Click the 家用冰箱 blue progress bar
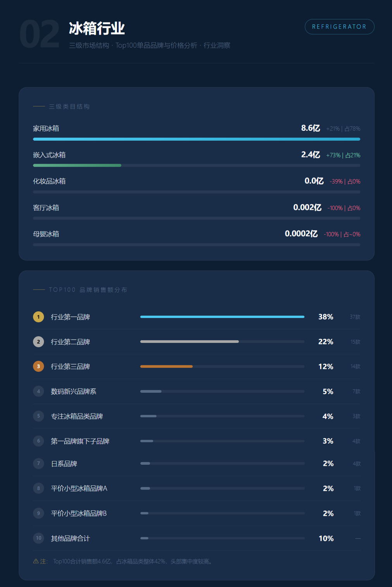This screenshot has height=587, width=392. (196, 139)
